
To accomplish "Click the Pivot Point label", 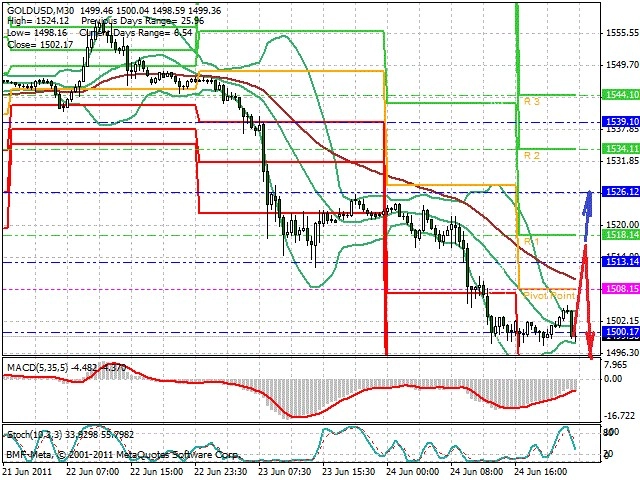I will coord(549,295).
